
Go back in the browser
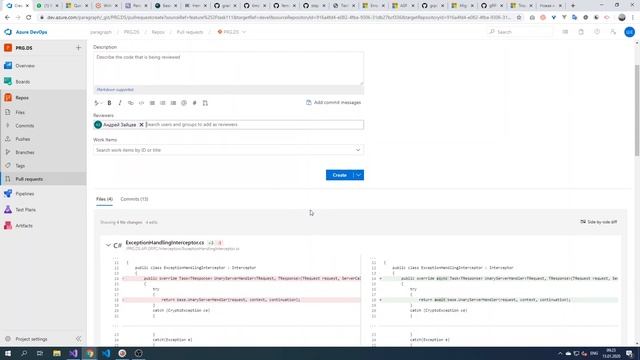pyautogui.click(x=7, y=18)
